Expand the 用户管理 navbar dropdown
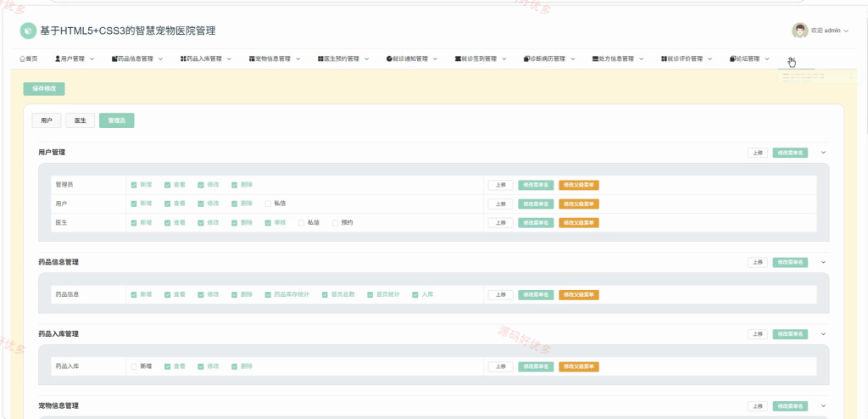 click(92, 59)
